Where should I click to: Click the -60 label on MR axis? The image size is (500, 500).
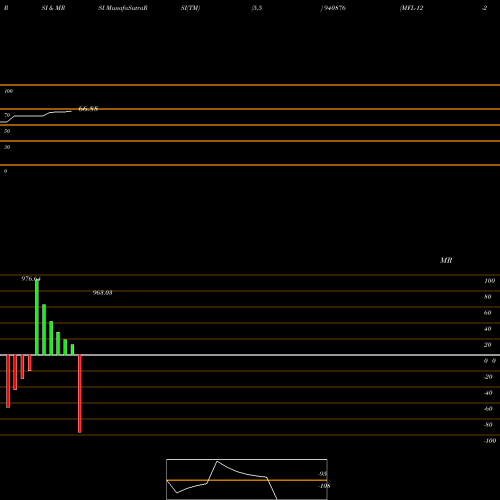coord(488,409)
